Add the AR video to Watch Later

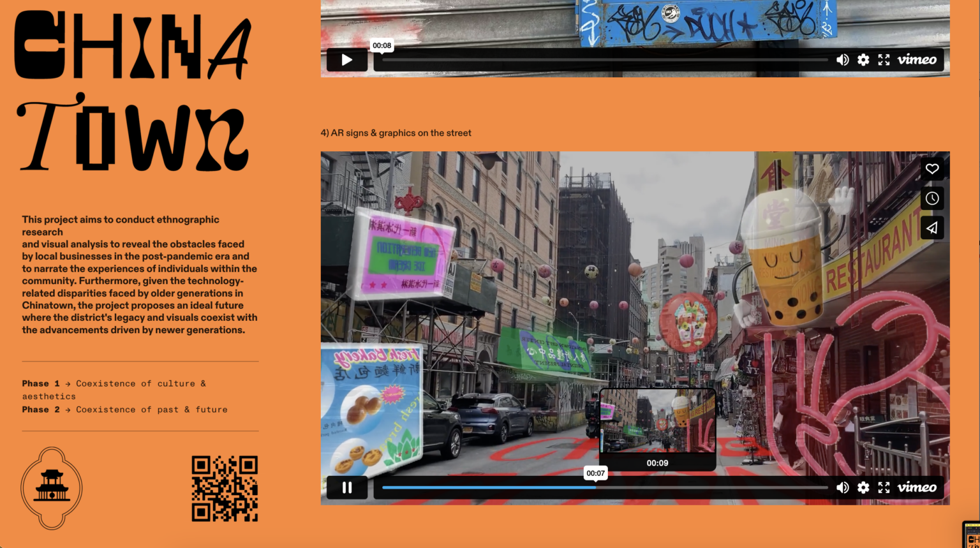click(x=932, y=198)
